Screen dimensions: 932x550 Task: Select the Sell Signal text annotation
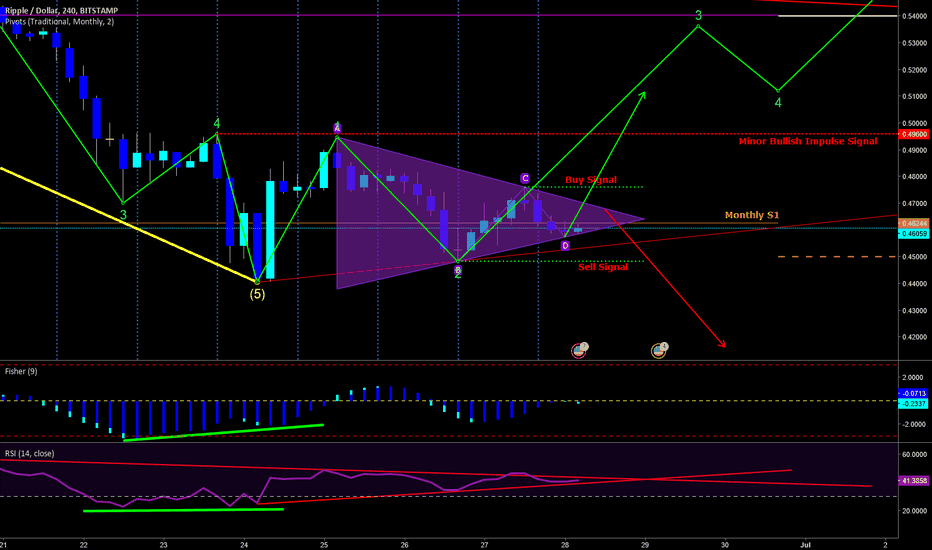[x=603, y=267]
